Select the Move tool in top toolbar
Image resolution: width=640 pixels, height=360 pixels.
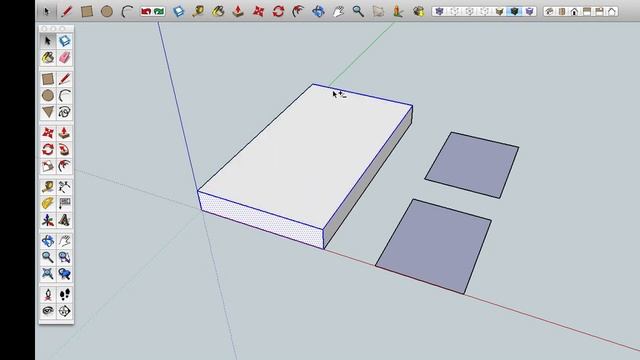click(x=258, y=11)
